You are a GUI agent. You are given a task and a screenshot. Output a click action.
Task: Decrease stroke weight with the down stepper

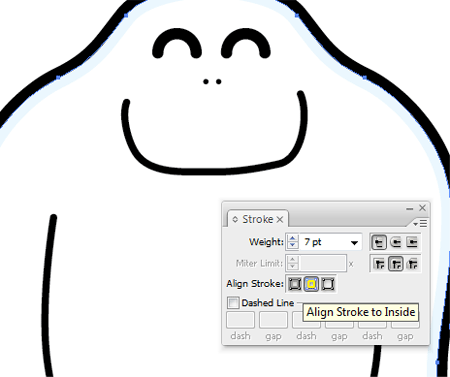292,245
